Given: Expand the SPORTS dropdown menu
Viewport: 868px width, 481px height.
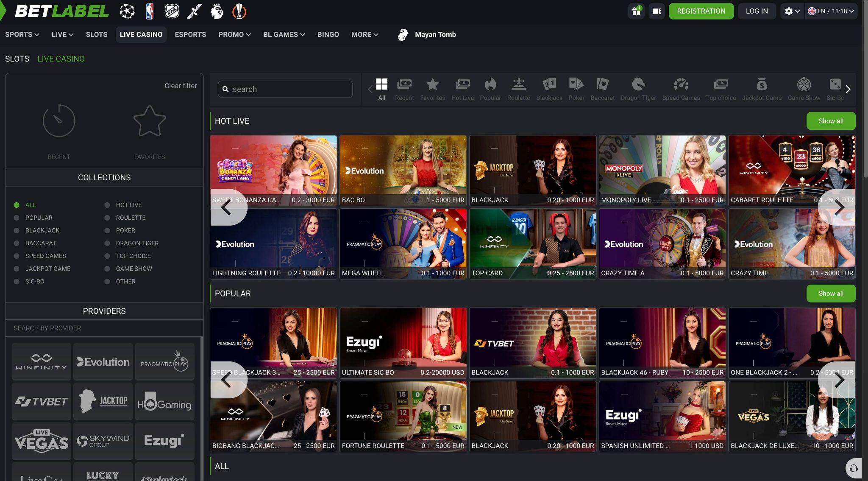Looking at the screenshot, I should coord(22,34).
